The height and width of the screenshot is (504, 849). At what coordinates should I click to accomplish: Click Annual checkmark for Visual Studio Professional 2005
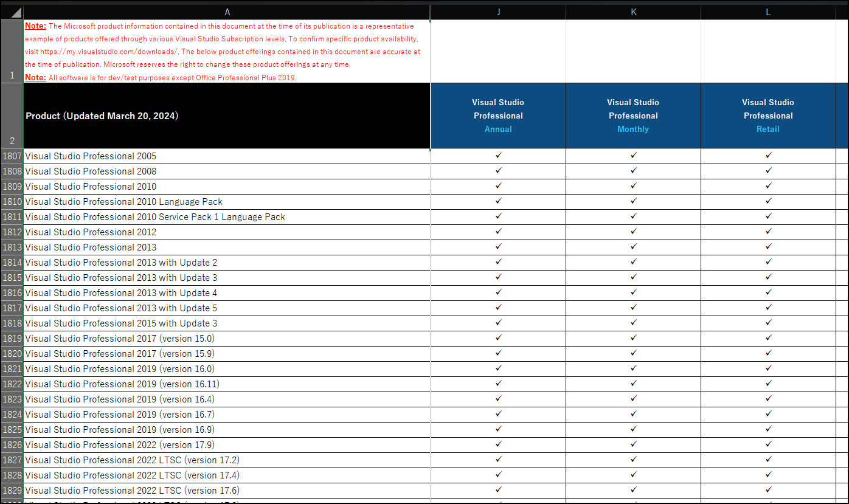[498, 156]
